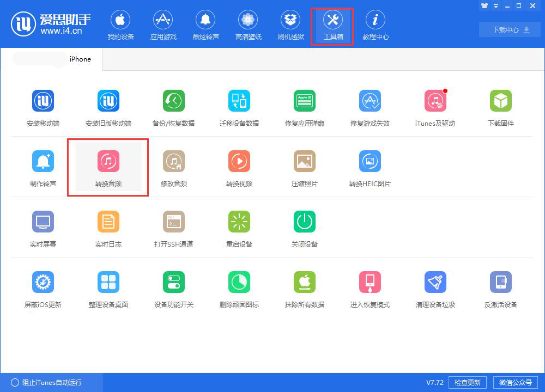Viewport: 545px width, 392px height.
Task: Start the 实时屏幕 live screen tool
Action: [43, 227]
